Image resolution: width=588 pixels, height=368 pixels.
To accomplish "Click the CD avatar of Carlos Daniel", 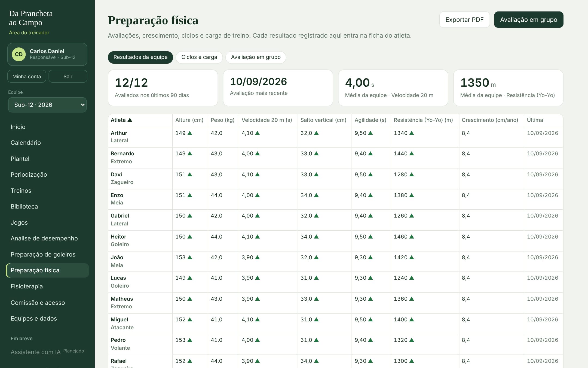I will [x=19, y=54].
